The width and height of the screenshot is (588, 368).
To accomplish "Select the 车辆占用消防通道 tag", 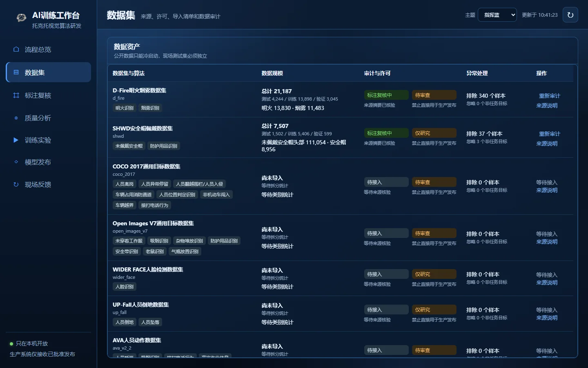I will [134, 195].
